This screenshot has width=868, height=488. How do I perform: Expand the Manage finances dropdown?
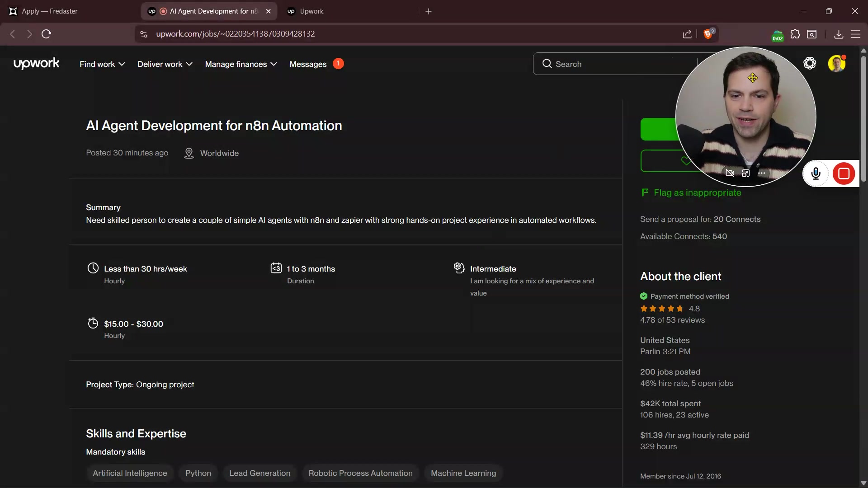point(241,64)
